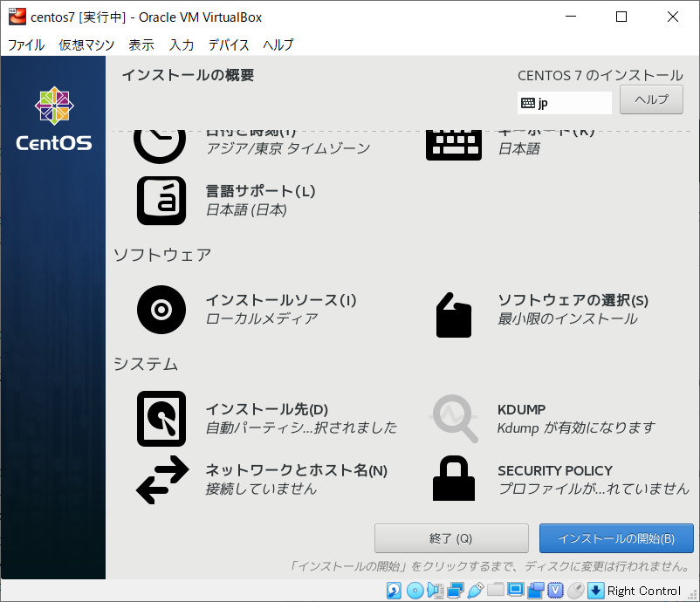This screenshot has width=700, height=602.
Task: Open the SECURITY POLICY padlock icon
Action: click(453, 479)
